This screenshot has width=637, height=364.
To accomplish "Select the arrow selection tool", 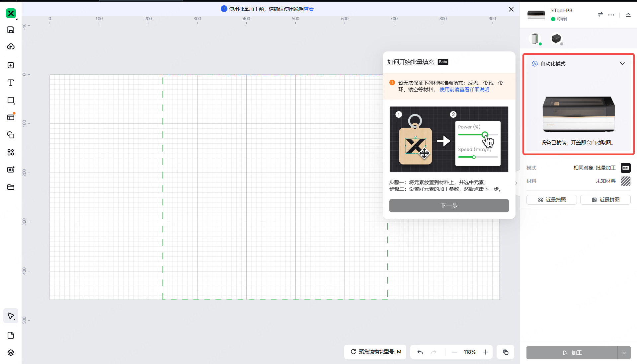I will coord(11,316).
